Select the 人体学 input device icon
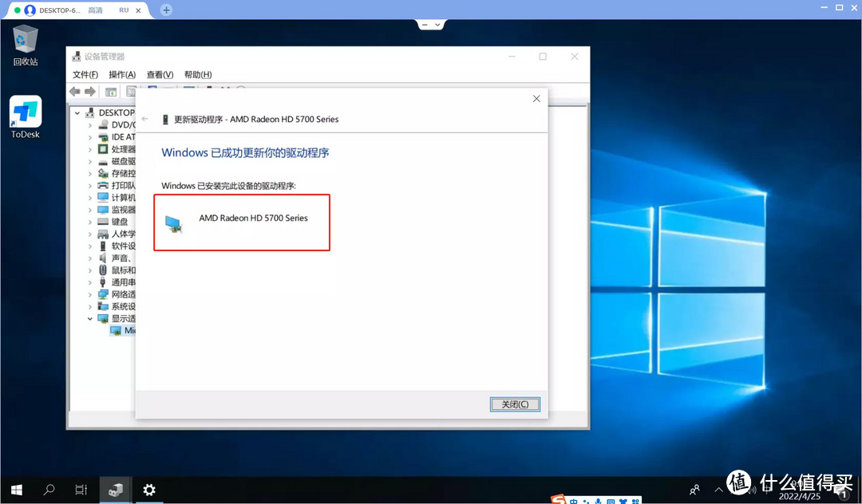The height and width of the screenshot is (504, 862). pyautogui.click(x=103, y=234)
